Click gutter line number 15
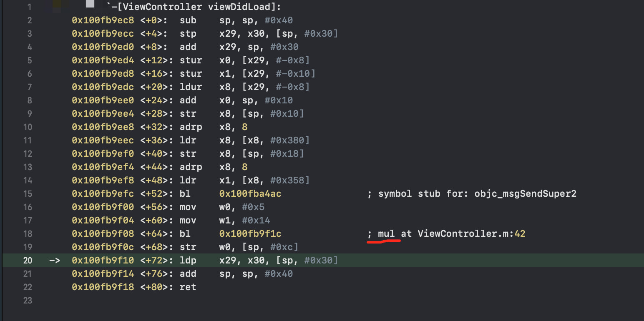 pos(27,194)
